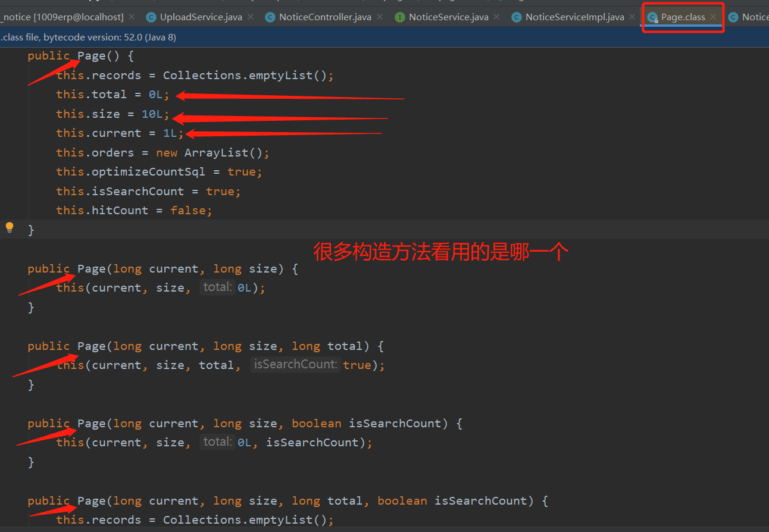Click Collections.emptyList() in the first constructor

click(245, 76)
